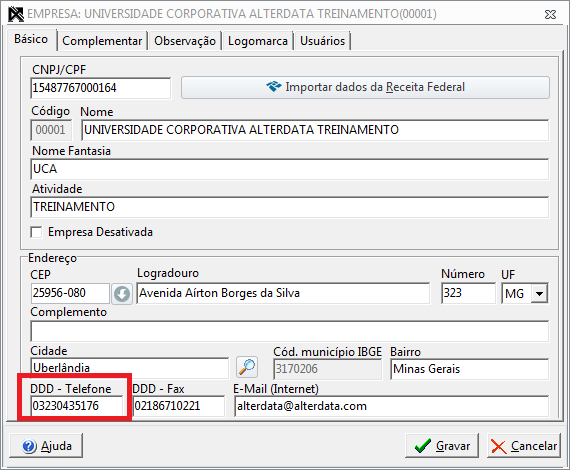Click the DDD - Telefone field
The width and height of the screenshot is (570, 470).
click(x=77, y=406)
